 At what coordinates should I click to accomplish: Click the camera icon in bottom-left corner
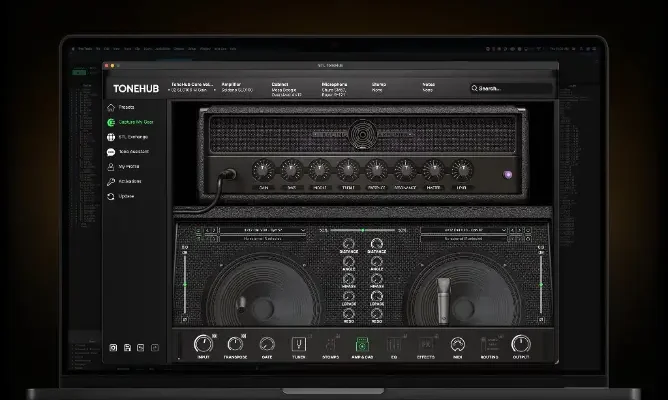coord(113,347)
